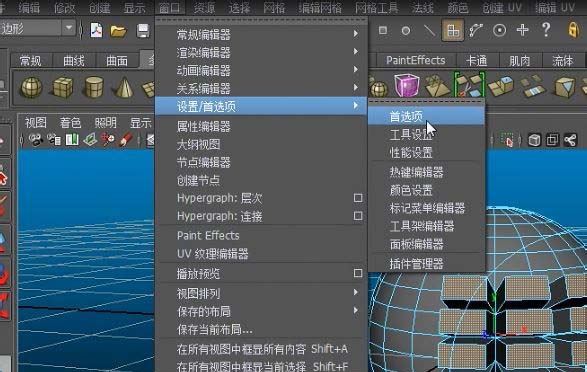Open the UV 纹理编辑器 menu item
Screen dimensions: 587x372
point(261,254)
